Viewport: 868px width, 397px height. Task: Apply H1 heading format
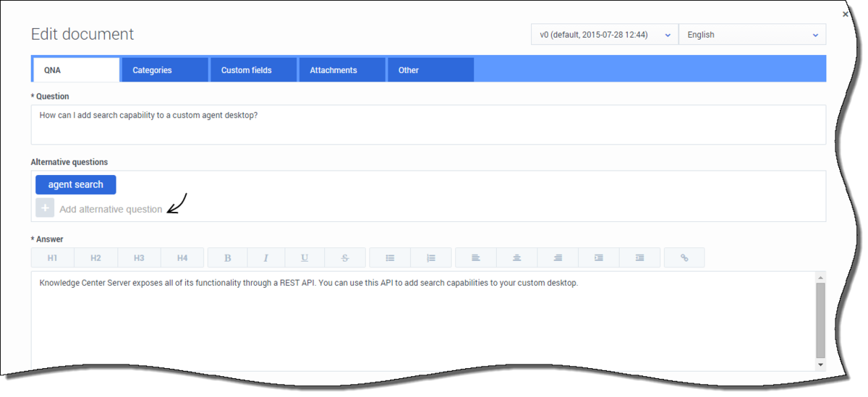53,258
